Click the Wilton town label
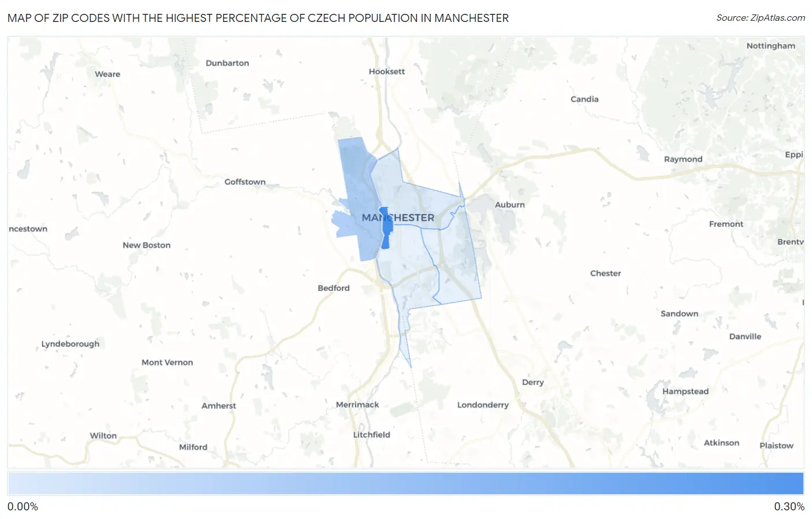 coord(103,436)
